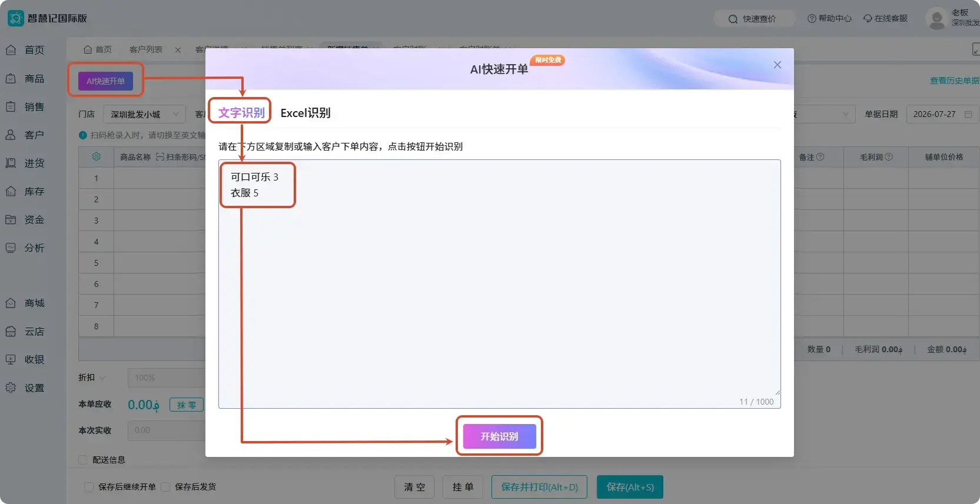Close the 客户列表 tab
The image size is (980, 504).
178,50
